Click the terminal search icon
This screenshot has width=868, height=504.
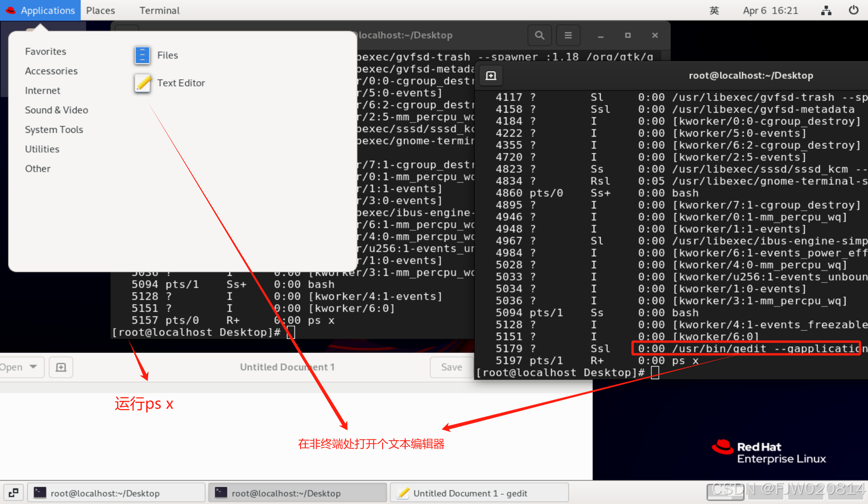point(540,35)
